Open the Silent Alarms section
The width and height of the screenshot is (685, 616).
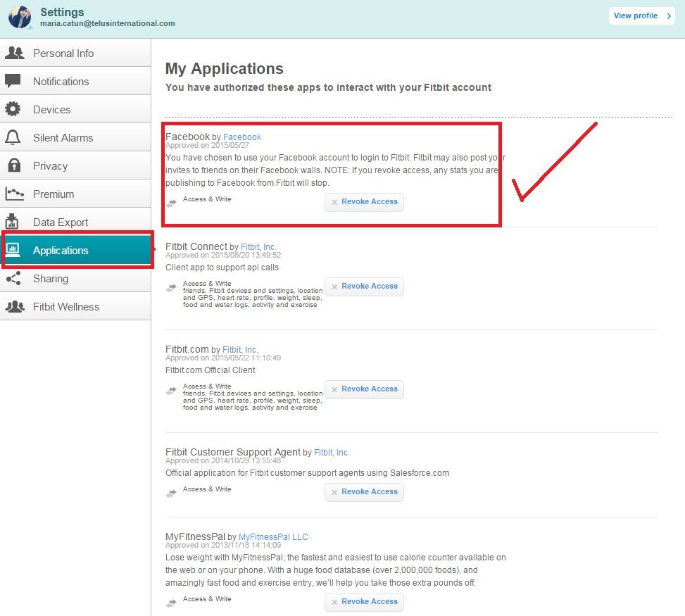pyautogui.click(x=75, y=137)
